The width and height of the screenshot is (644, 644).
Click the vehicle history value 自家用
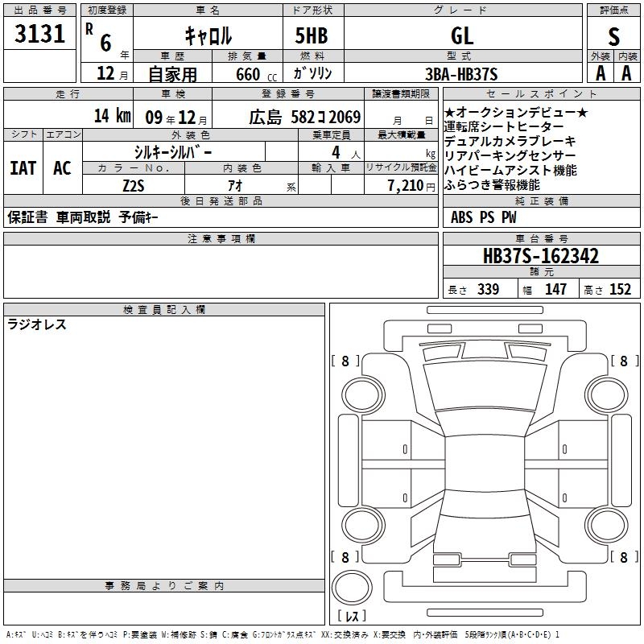[172, 74]
